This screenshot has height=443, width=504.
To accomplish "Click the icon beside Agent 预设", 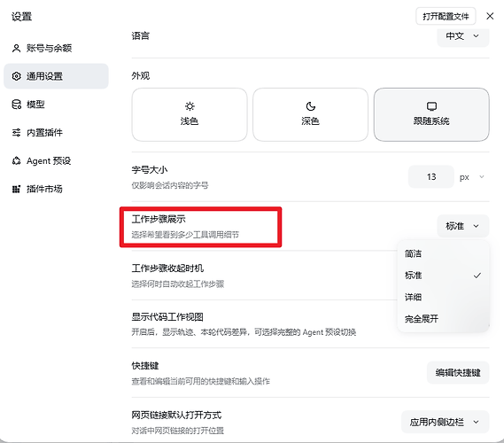I will pos(16,160).
